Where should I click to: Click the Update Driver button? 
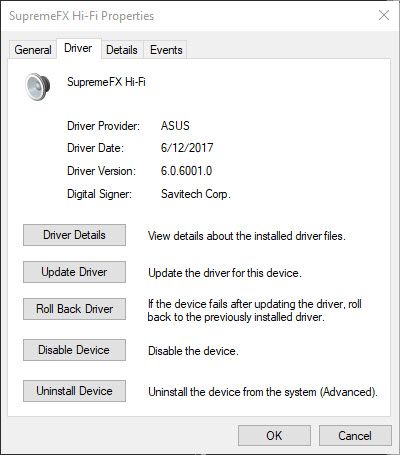coord(74,272)
